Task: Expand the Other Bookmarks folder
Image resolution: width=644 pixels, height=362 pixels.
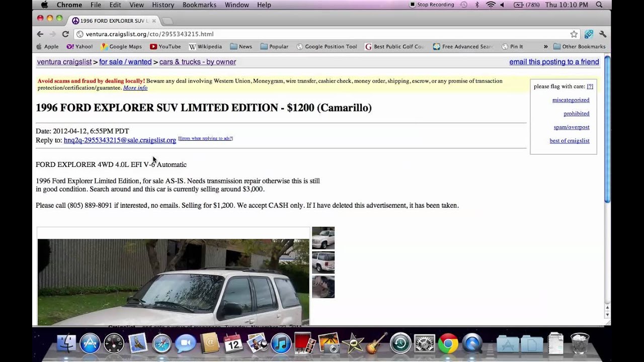Action: 579,47
